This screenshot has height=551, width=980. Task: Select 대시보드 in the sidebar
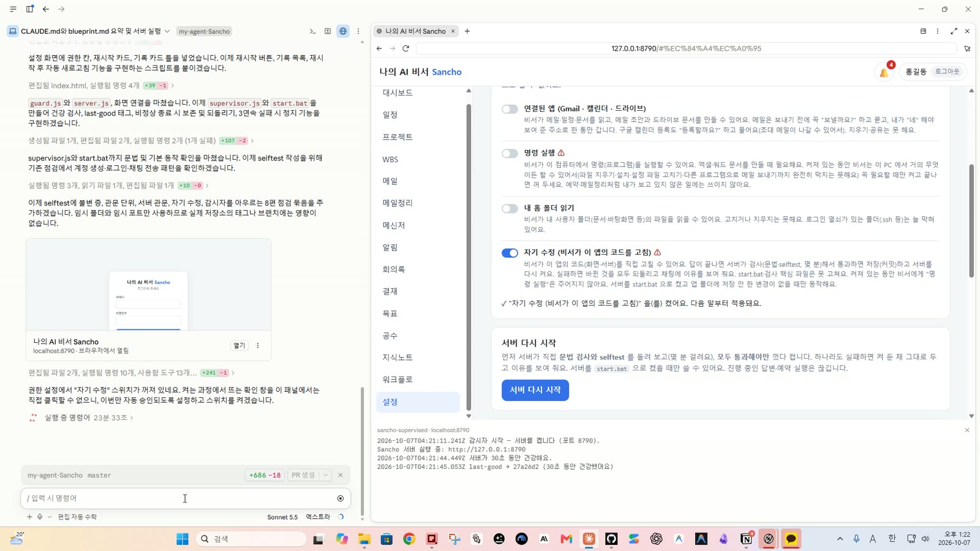pyautogui.click(x=398, y=92)
